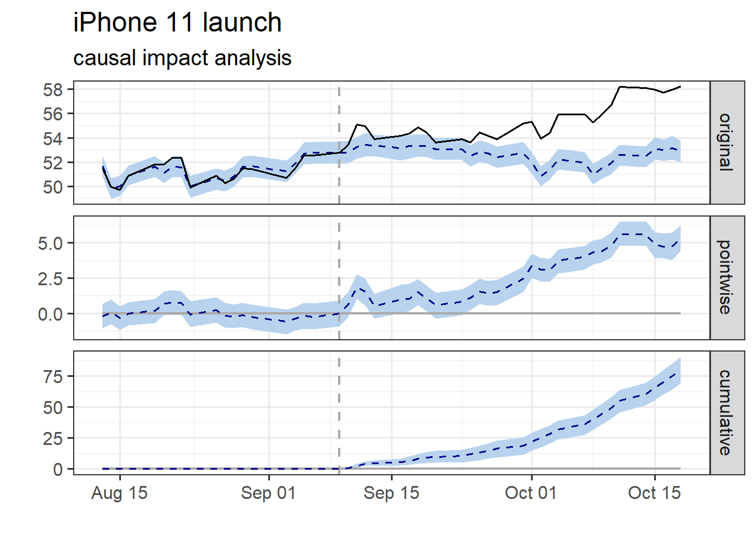The image size is (756, 540).
Task: Click the "58" y-axis label in original panel
Action: (x=53, y=89)
